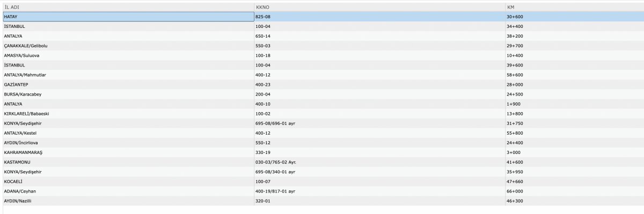Click the 200-04 KKNO cell
The height and width of the screenshot is (214, 644).
[x=379, y=94]
